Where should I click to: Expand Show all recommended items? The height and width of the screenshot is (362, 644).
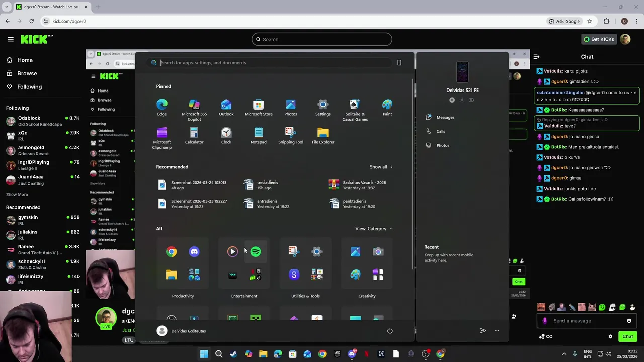[x=381, y=167]
